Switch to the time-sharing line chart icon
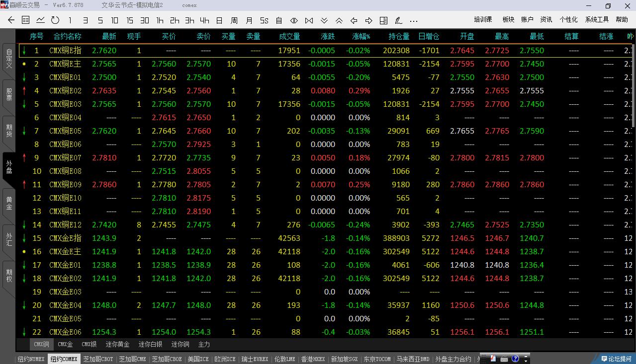 40,20
